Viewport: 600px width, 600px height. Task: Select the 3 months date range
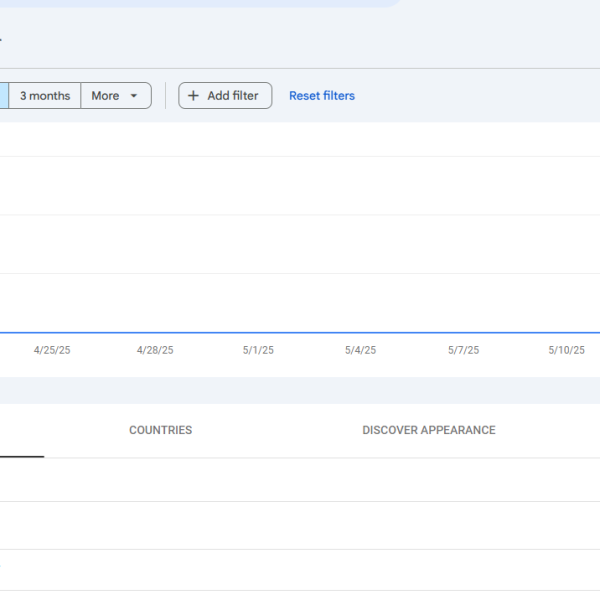pyautogui.click(x=45, y=96)
